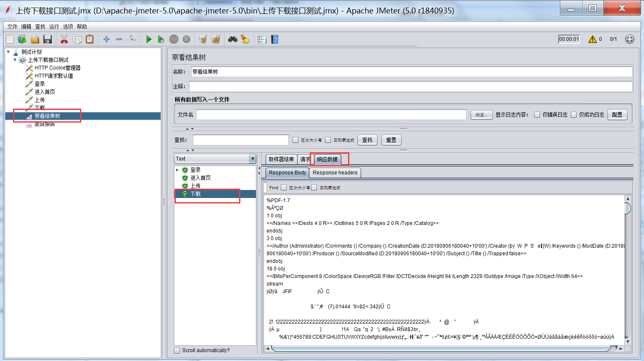Click the 重置 button

pyautogui.click(x=391, y=140)
